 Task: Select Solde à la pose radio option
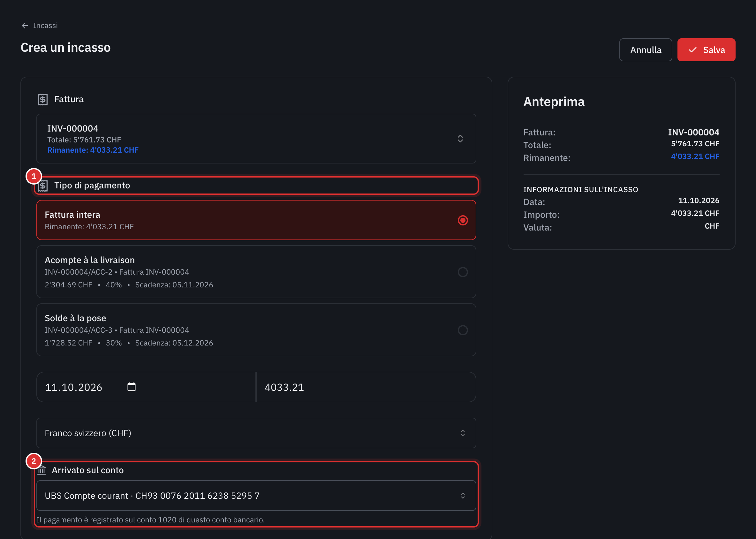click(x=463, y=330)
